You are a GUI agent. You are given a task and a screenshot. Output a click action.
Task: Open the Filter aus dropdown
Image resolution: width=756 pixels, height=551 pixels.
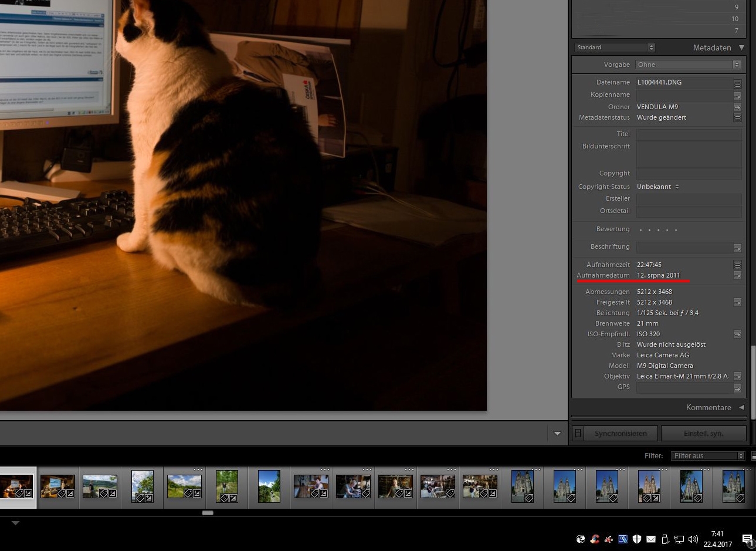[x=708, y=456]
